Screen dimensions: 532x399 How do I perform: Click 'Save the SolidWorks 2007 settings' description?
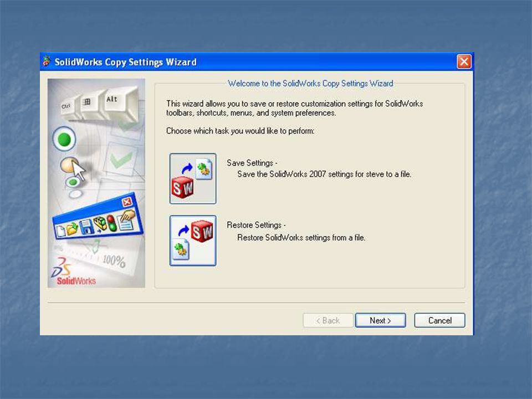coord(324,175)
